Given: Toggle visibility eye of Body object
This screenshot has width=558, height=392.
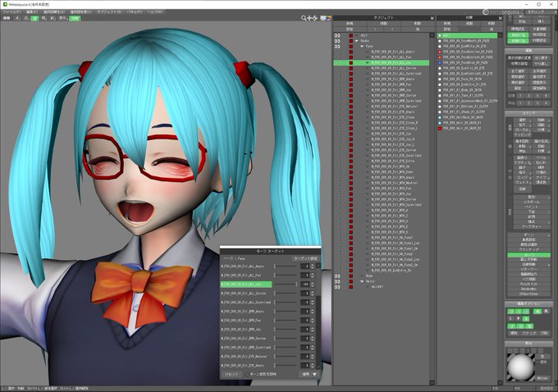Looking at the screenshot, I should point(337,276).
